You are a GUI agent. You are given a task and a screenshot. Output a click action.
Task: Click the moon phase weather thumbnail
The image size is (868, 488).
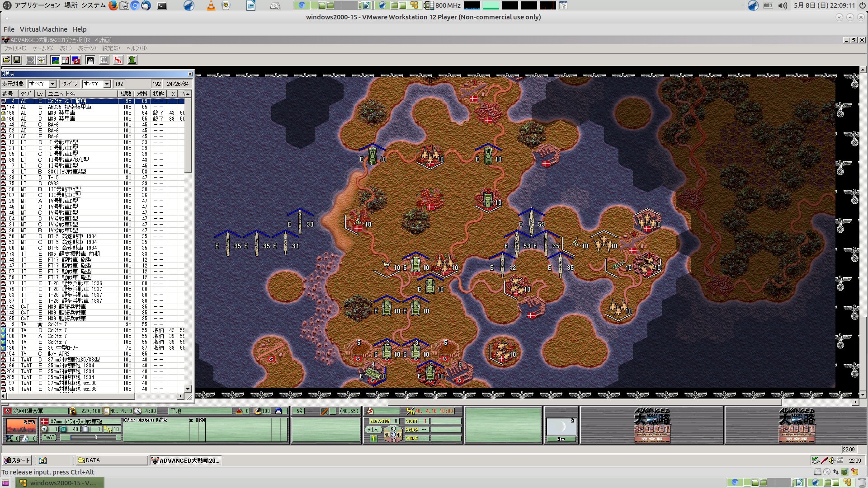[x=561, y=427]
